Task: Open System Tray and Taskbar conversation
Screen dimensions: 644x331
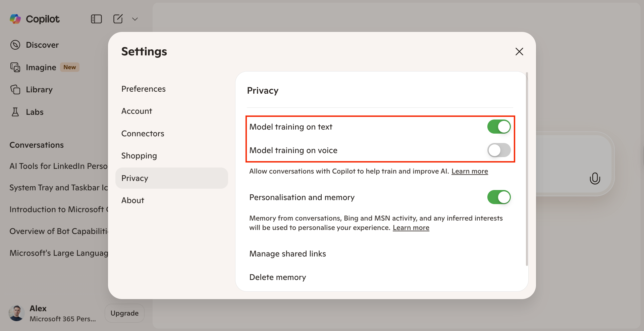Action: 58,188
